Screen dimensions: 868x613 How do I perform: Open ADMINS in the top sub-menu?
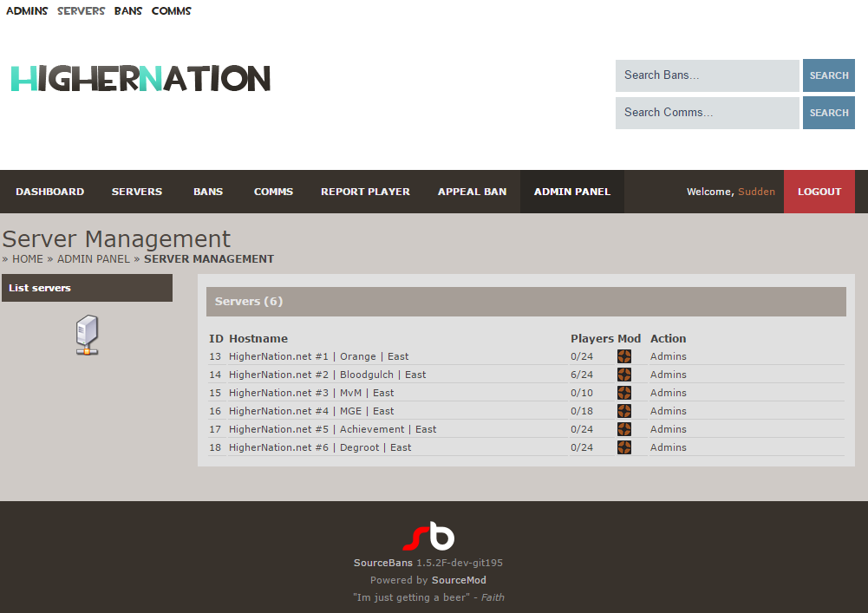(27, 11)
